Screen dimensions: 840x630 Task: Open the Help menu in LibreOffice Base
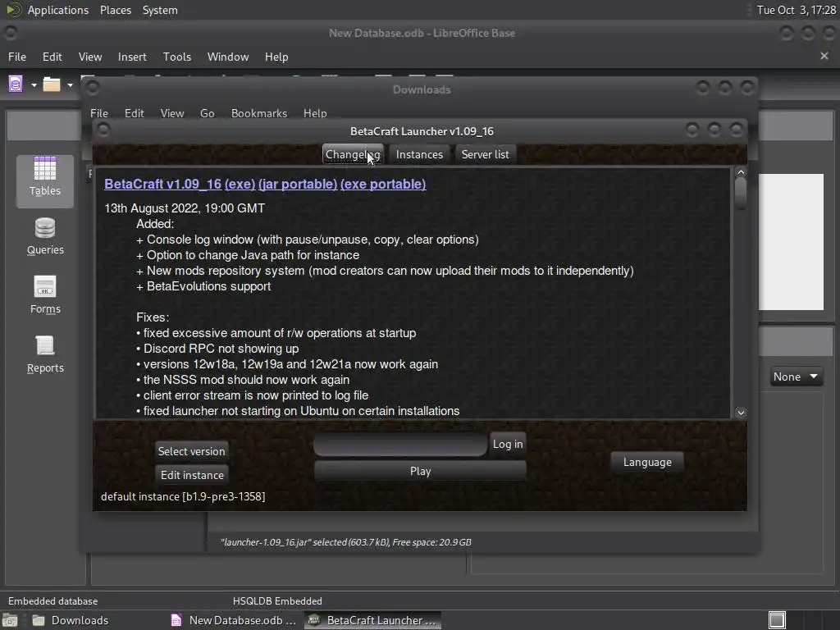pyautogui.click(x=276, y=57)
